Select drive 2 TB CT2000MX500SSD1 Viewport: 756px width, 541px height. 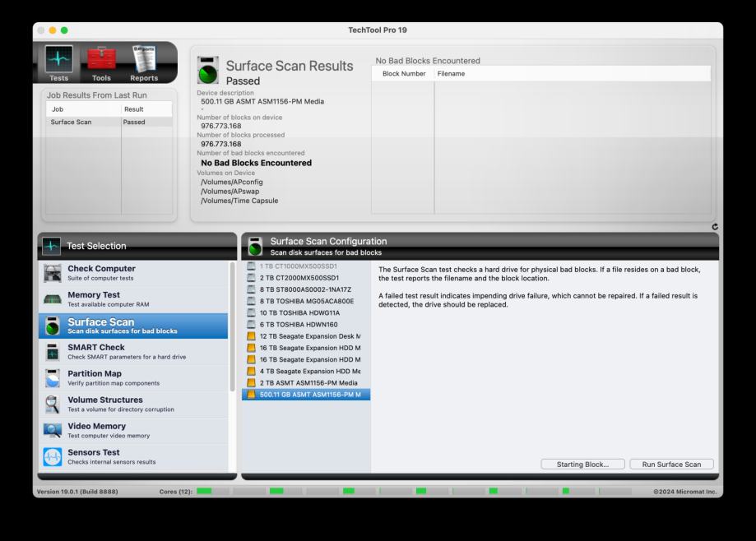tap(306, 278)
